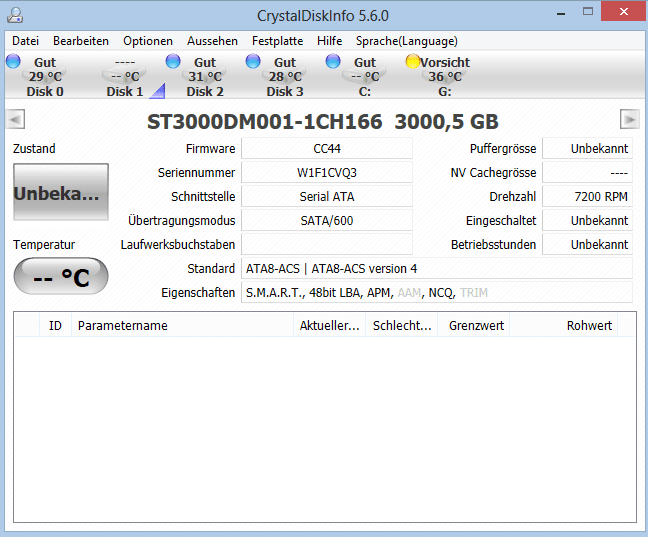Screen dimensions: 648x537
Task: Open the Bearbeiten menu
Action: [x=81, y=41]
